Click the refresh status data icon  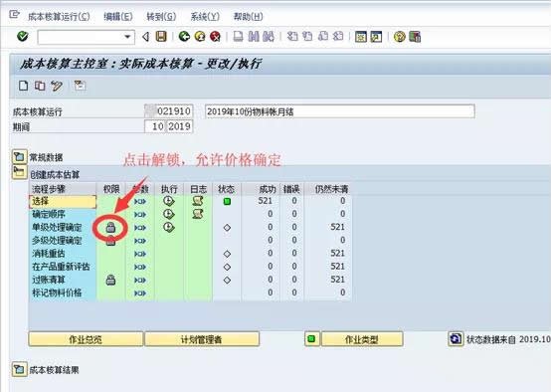coord(456,339)
